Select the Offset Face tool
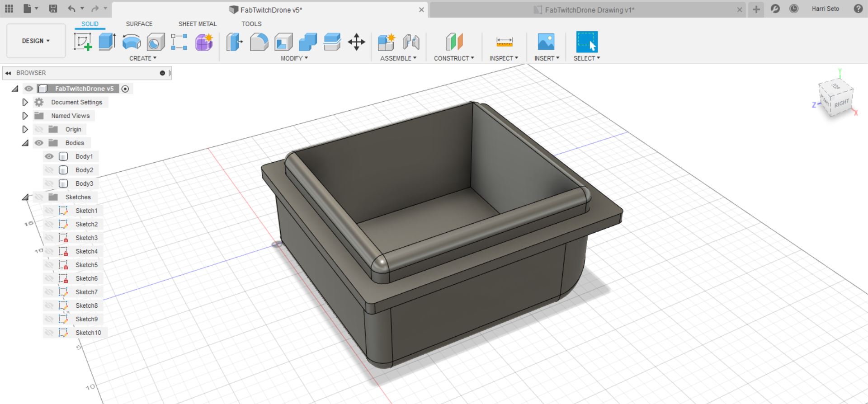This screenshot has width=868, height=404. click(332, 42)
